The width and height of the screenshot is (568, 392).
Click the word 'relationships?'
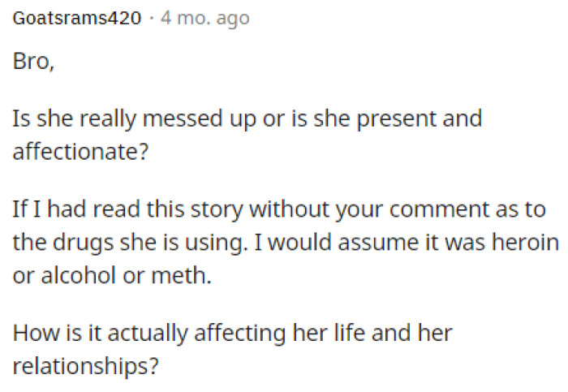84,365
